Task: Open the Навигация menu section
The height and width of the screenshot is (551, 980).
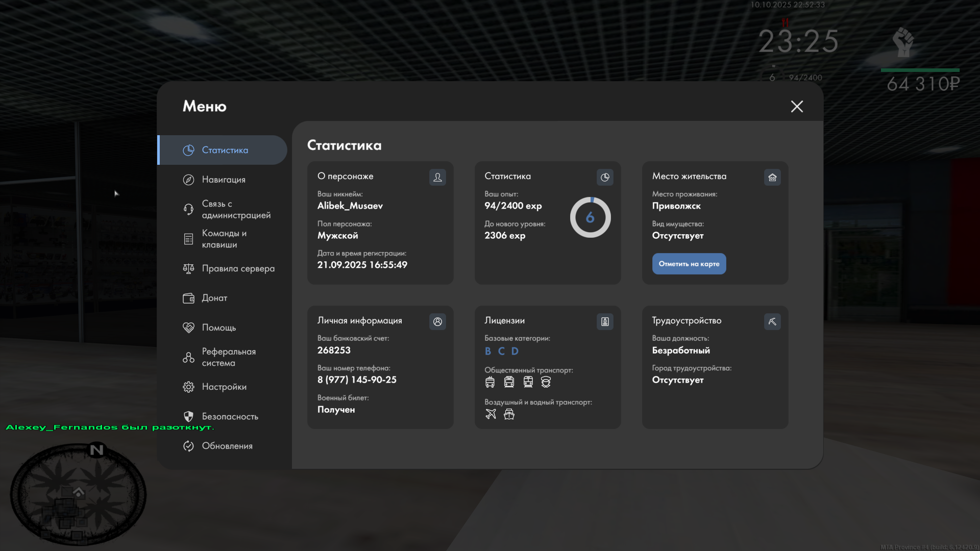Action: tap(224, 180)
